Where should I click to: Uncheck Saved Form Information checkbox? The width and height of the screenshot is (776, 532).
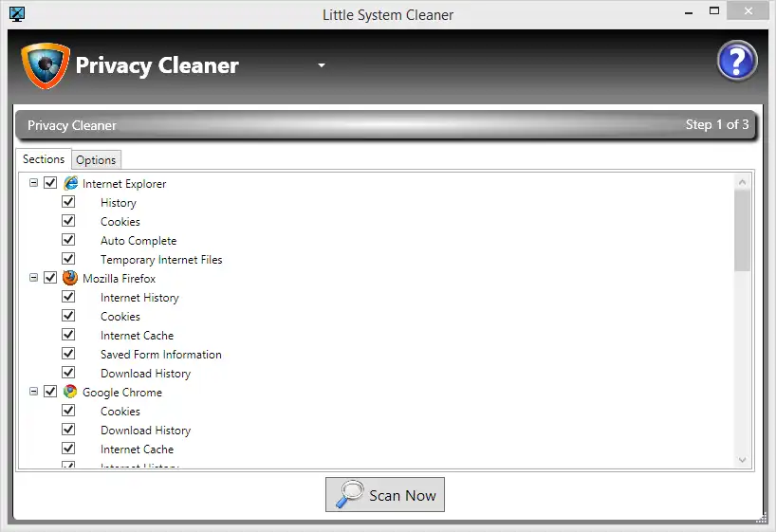click(x=68, y=354)
